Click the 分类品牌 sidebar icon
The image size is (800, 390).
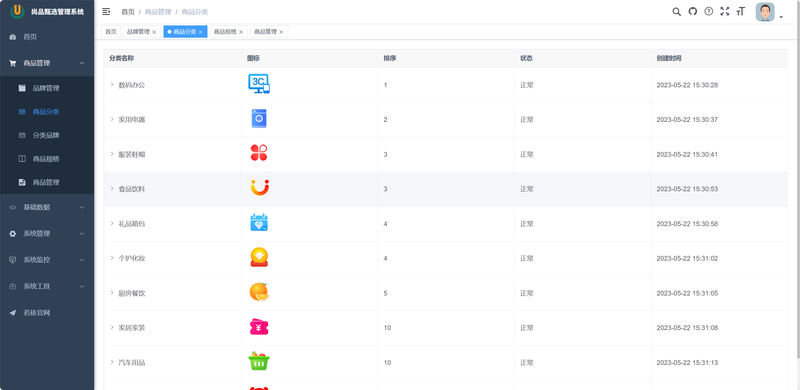click(22, 135)
